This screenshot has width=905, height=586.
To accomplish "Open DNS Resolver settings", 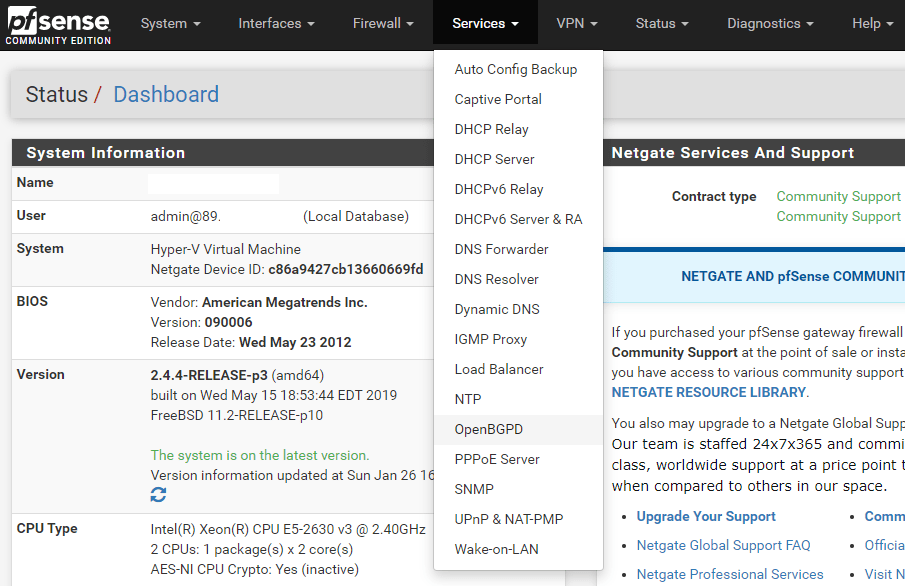I will pyautogui.click(x=518, y=279).
